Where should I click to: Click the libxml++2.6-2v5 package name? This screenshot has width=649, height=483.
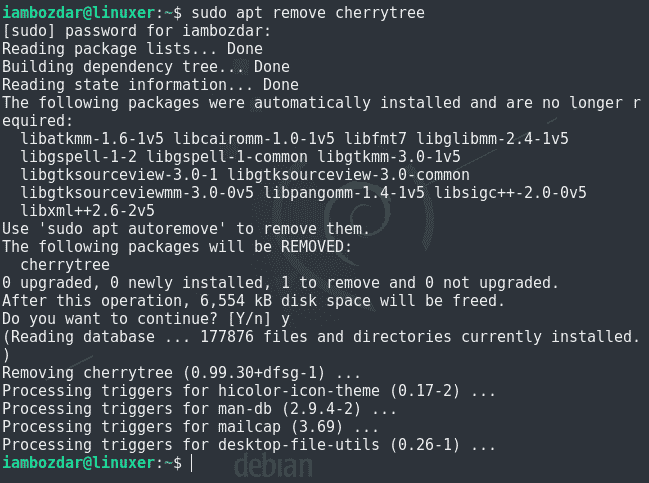pyautogui.click(x=87, y=211)
